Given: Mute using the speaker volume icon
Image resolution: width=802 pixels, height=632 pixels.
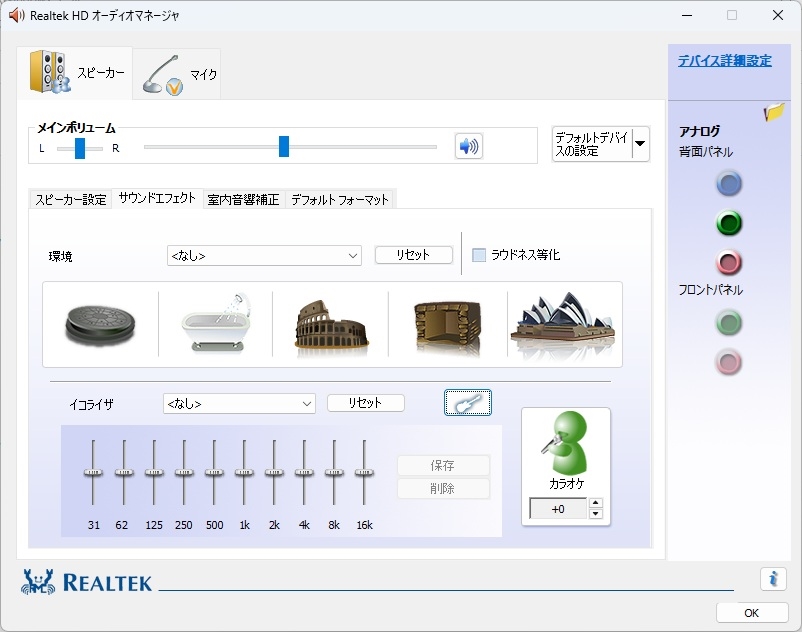Looking at the screenshot, I should click(x=469, y=146).
